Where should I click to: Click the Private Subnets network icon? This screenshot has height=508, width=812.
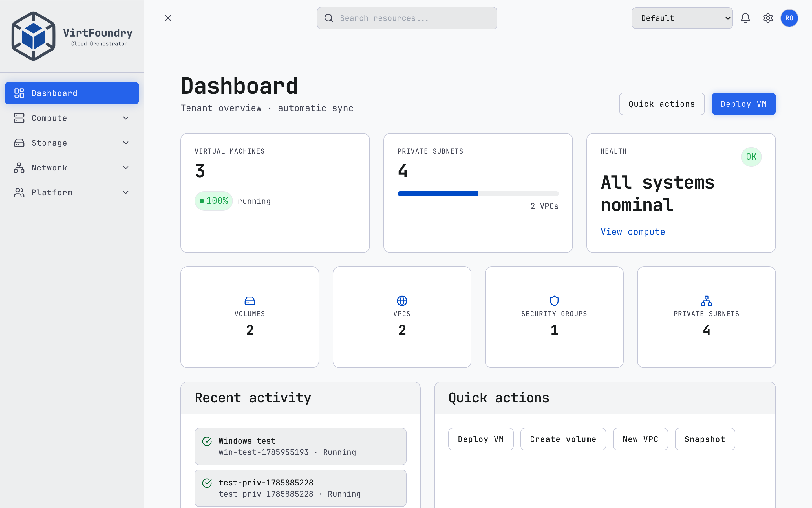click(706, 301)
